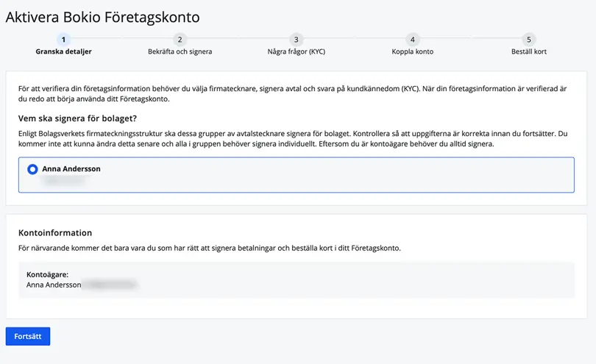This screenshot has height=364, width=596.
Task: Click the Kontoägare: label
Action: tap(48, 274)
